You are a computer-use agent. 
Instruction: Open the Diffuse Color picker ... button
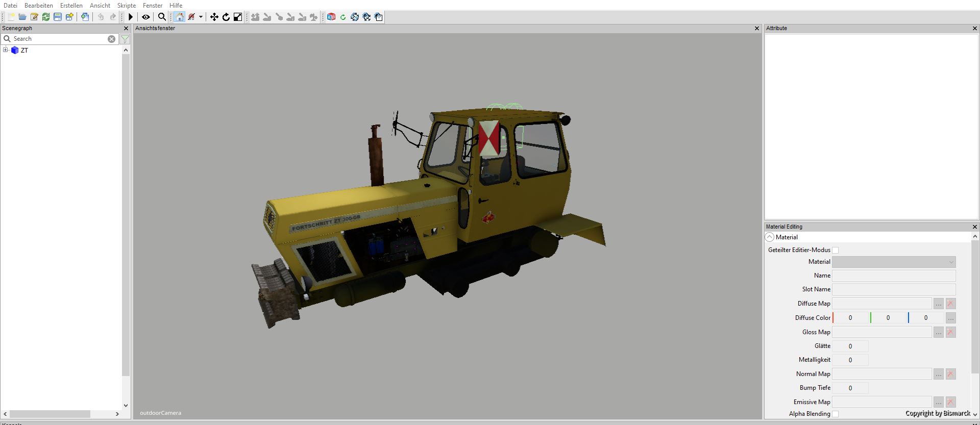(950, 318)
